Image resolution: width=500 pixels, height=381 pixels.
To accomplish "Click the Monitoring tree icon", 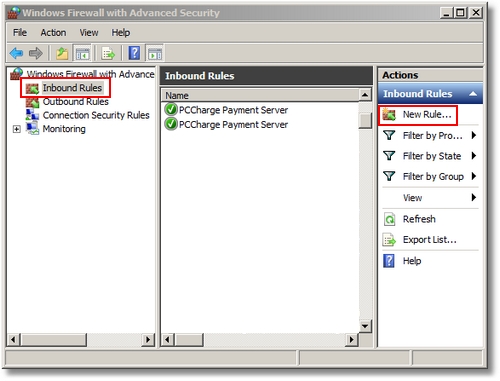I will click(x=32, y=129).
